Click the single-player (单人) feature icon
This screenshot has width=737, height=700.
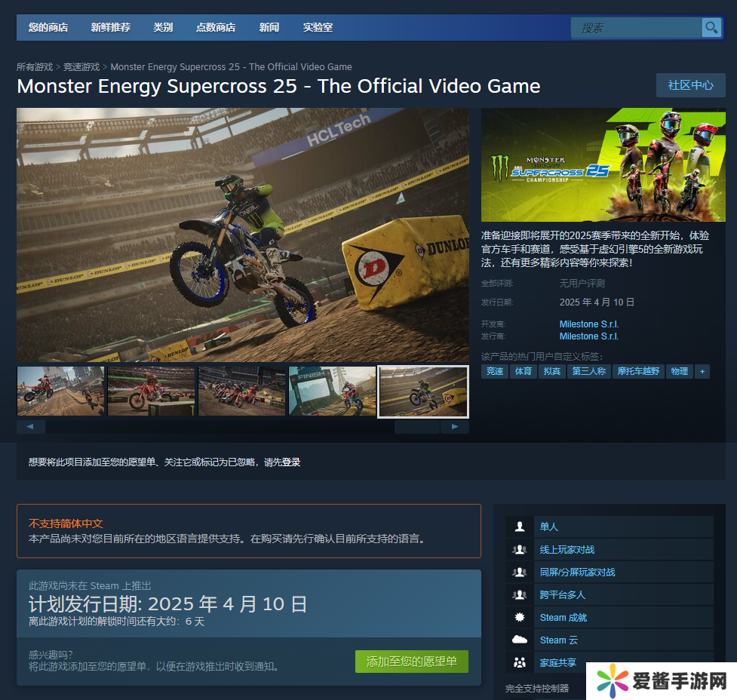pyautogui.click(x=520, y=527)
